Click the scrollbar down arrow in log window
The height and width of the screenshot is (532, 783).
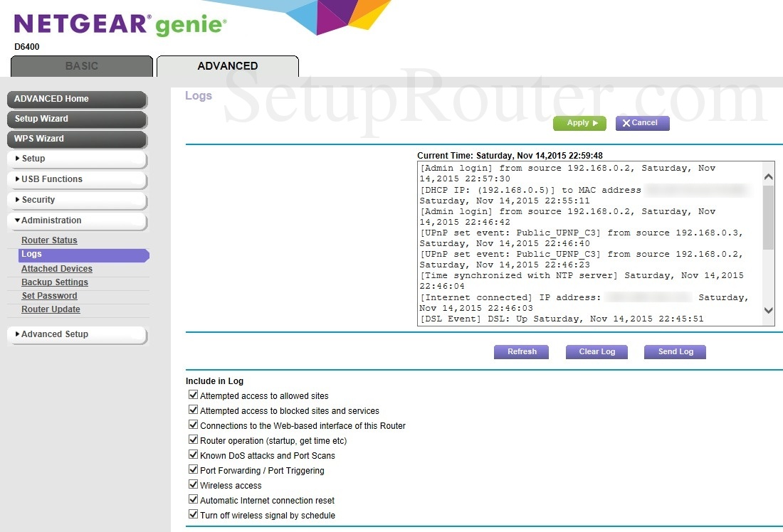pos(767,310)
